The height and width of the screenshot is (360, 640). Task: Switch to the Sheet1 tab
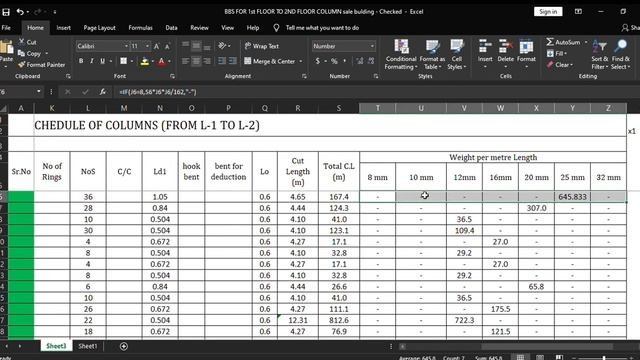(x=88, y=346)
